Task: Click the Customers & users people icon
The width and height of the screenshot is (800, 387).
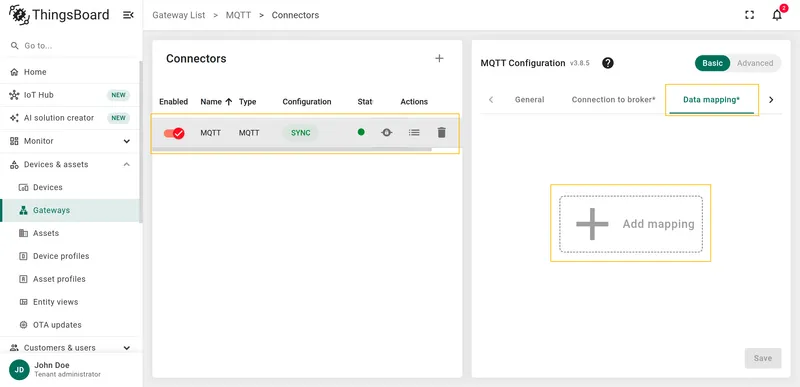Action: tap(14, 348)
